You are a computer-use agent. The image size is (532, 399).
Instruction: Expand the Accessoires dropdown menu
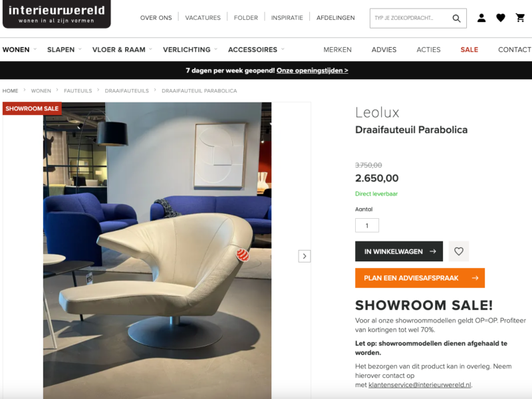(x=256, y=49)
